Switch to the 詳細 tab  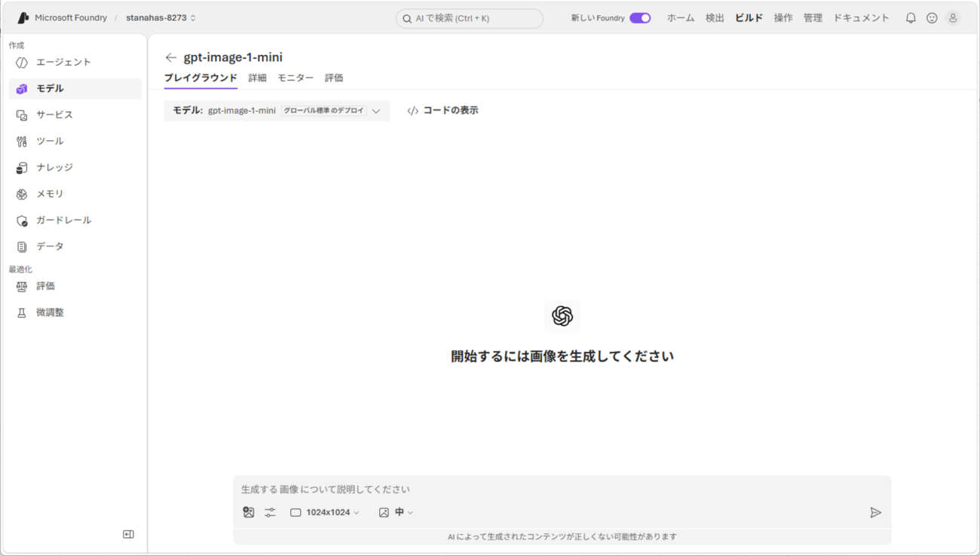pyautogui.click(x=258, y=78)
